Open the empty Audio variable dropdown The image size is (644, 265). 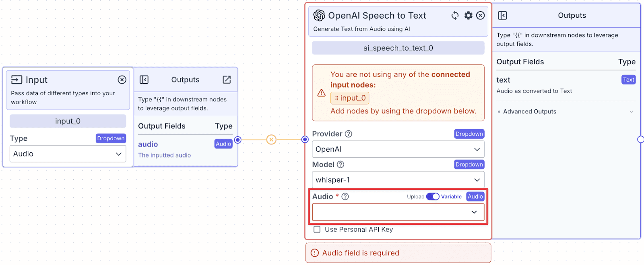(398, 212)
